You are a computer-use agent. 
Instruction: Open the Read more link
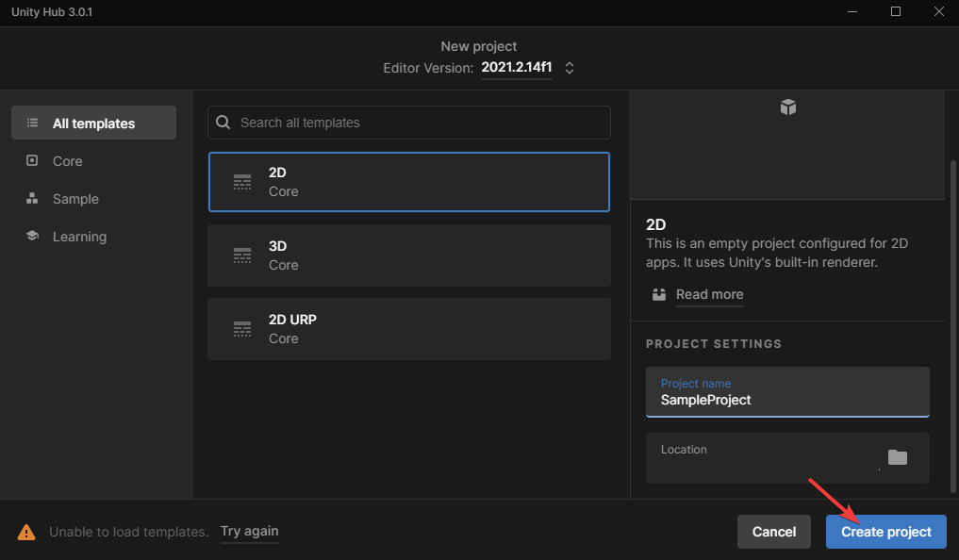pyautogui.click(x=709, y=295)
